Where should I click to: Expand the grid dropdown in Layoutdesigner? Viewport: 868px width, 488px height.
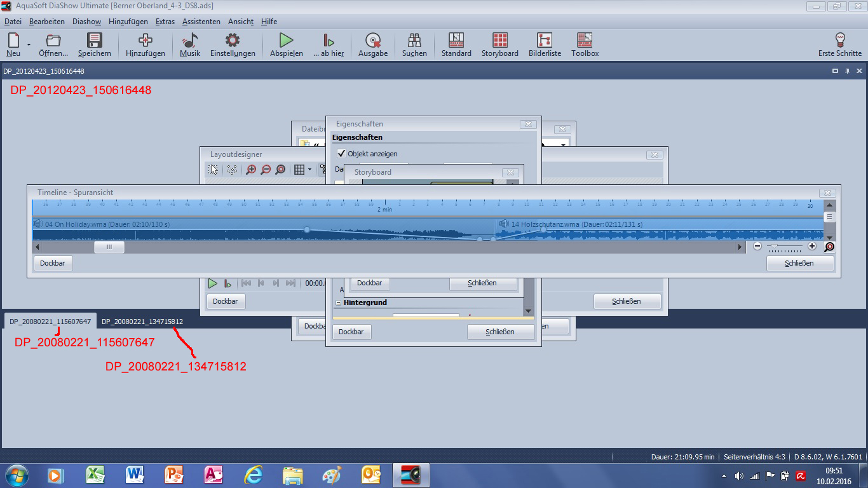click(309, 170)
